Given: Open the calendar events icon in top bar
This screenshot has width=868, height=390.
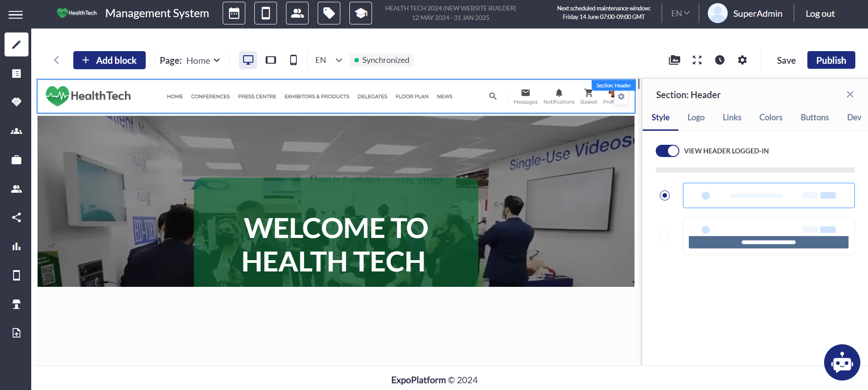Looking at the screenshot, I should pos(234,13).
